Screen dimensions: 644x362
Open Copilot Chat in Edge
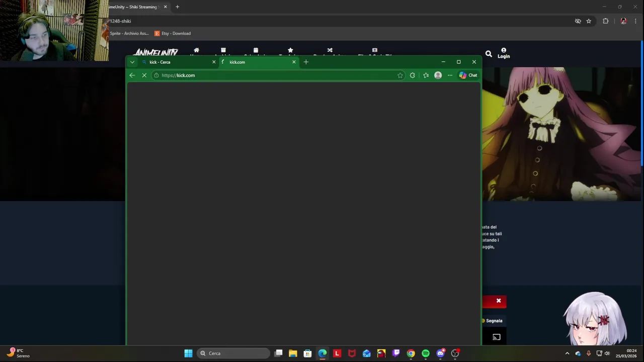(x=468, y=75)
